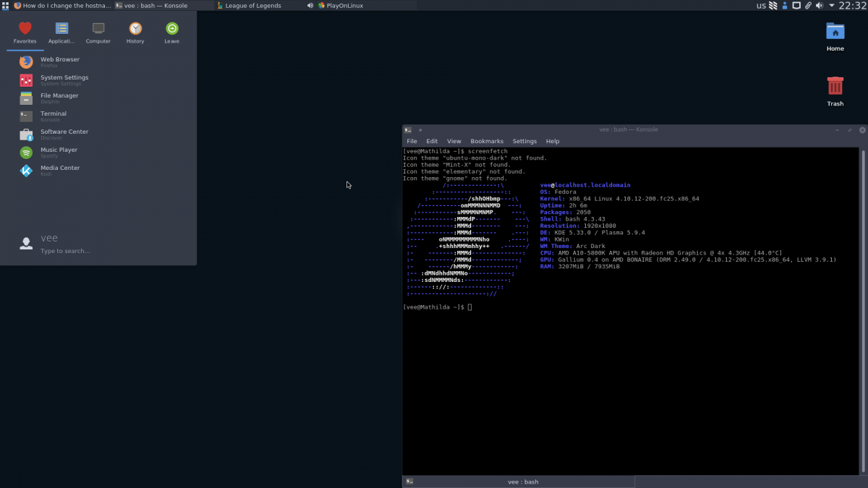Open the display tray icon
The width and height of the screenshot is (868, 488).
796,6
